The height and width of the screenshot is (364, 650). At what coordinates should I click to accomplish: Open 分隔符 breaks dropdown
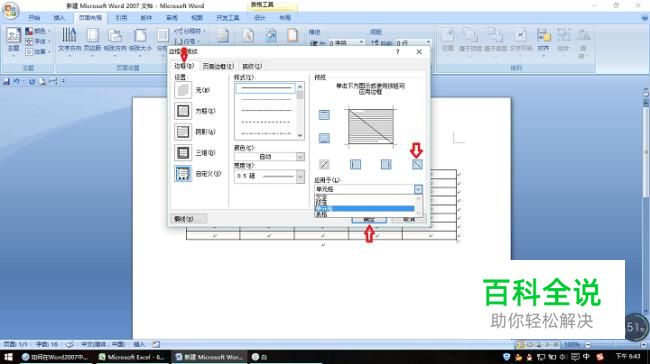[190, 31]
